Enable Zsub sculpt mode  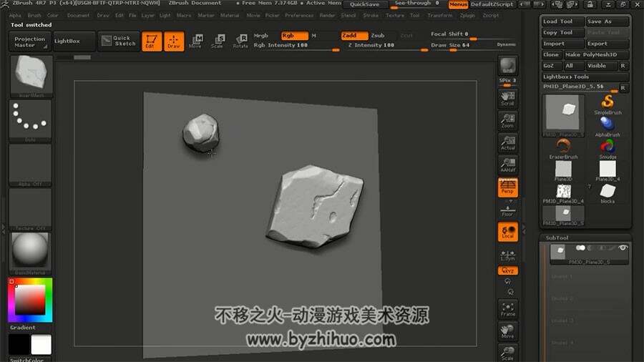coord(378,36)
